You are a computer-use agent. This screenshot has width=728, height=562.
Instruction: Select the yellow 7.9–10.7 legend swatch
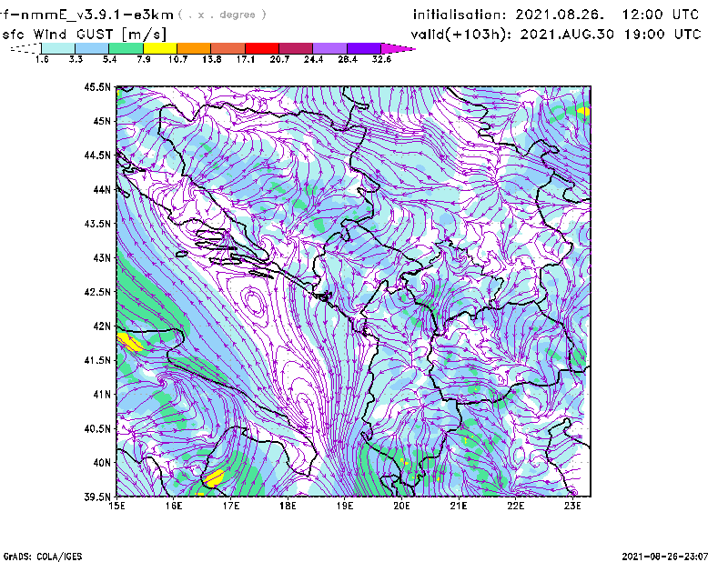pos(160,48)
